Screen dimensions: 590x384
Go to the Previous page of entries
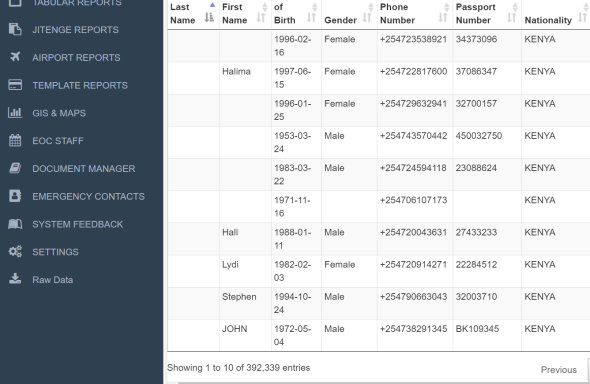coord(558,370)
